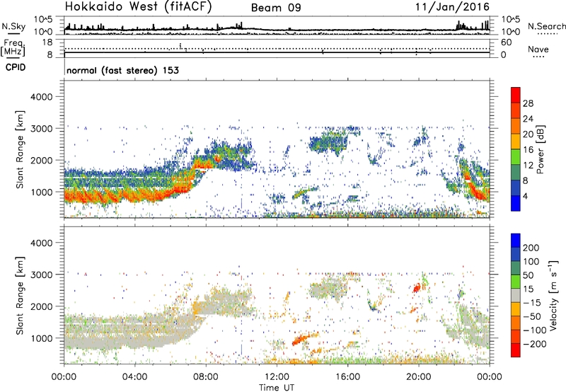Click the 'N.Search' legend label
This screenshot has height=392, width=566.
[x=546, y=26]
